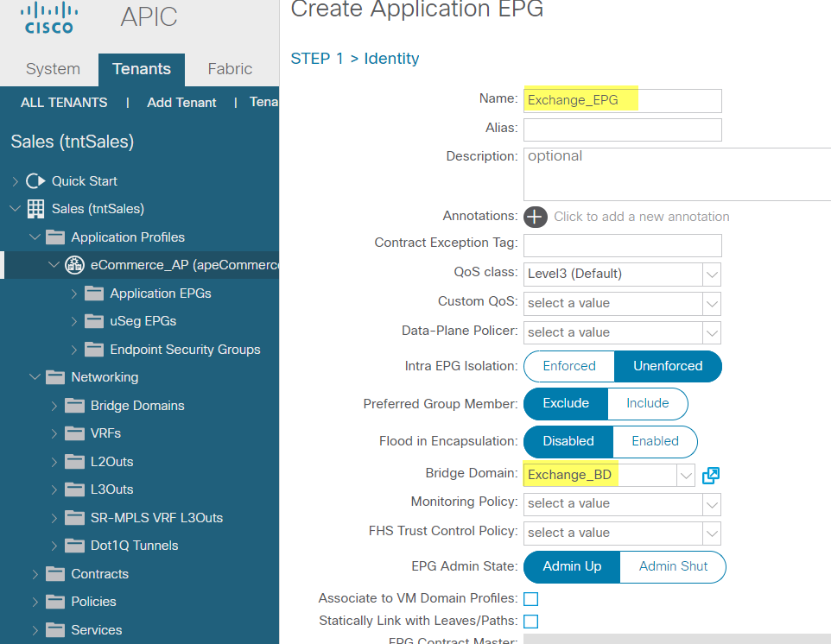
Task: Collapse the Sales (tntSales) tree node
Action: point(16,209)
